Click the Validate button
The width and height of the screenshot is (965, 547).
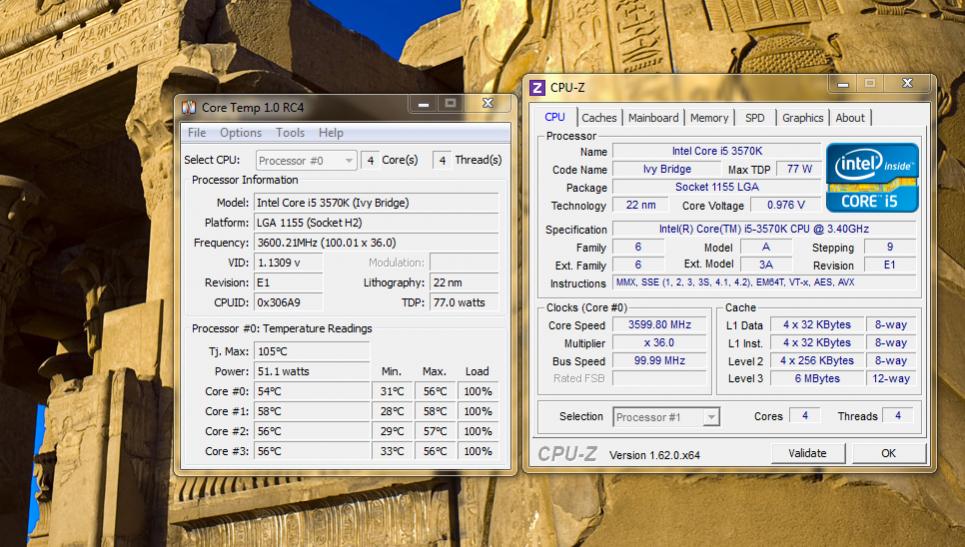(807, 453)
